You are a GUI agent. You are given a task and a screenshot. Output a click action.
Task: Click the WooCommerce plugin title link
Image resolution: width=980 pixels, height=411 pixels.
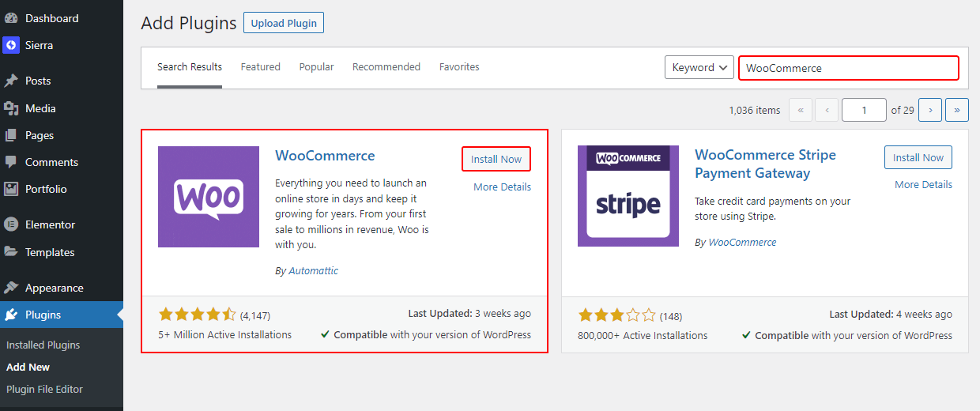(x=325, y=156)
